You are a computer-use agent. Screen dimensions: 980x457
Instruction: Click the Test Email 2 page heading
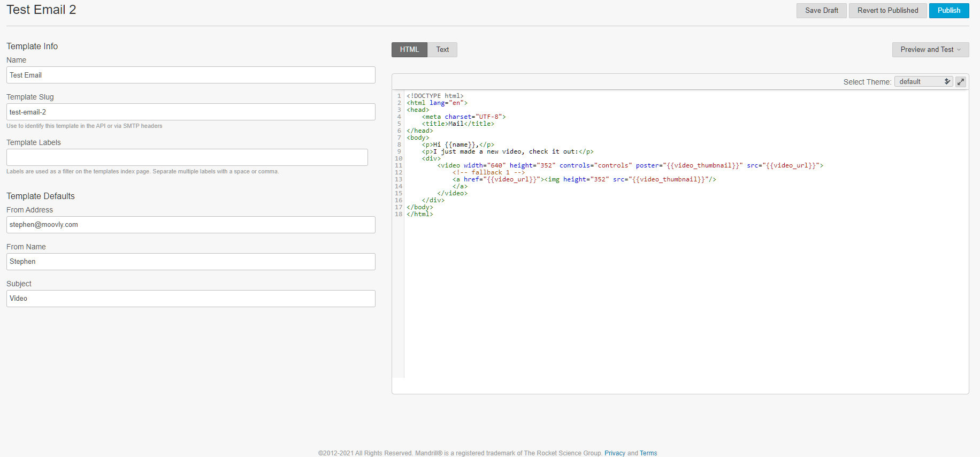(41, 10)
